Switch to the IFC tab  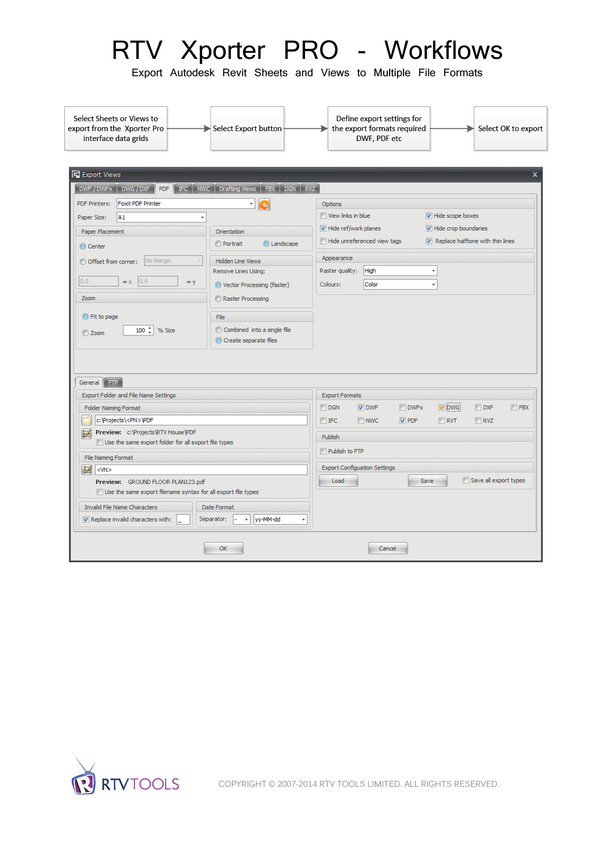[x=183, y=189]
